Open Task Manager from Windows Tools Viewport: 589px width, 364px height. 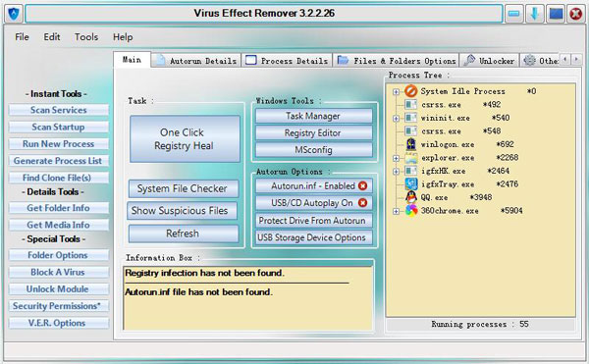[314, 116]
